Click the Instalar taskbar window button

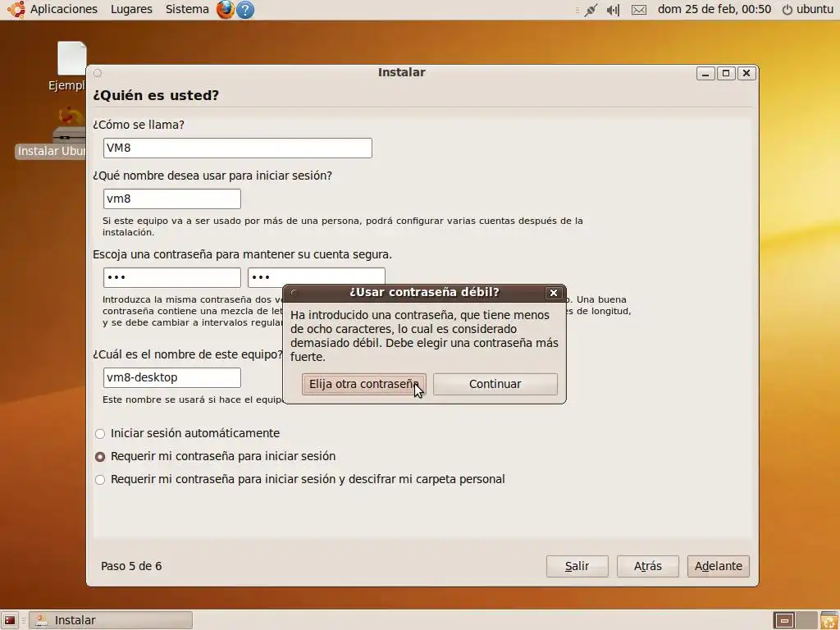click(111, 620)
